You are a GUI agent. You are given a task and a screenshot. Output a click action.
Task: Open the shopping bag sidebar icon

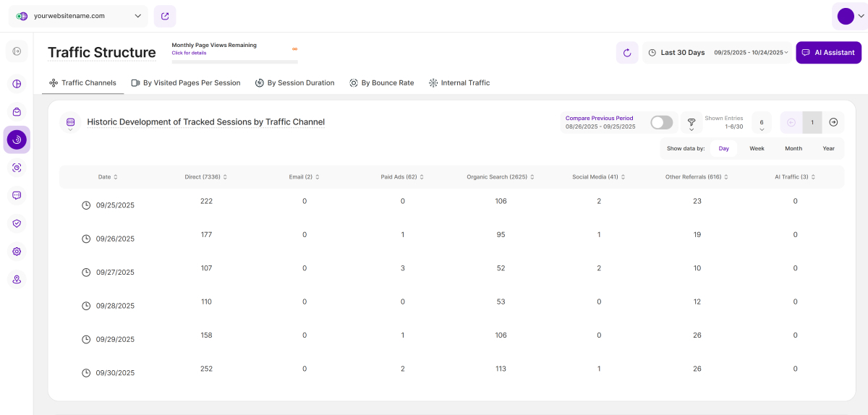tap(17, 112)
